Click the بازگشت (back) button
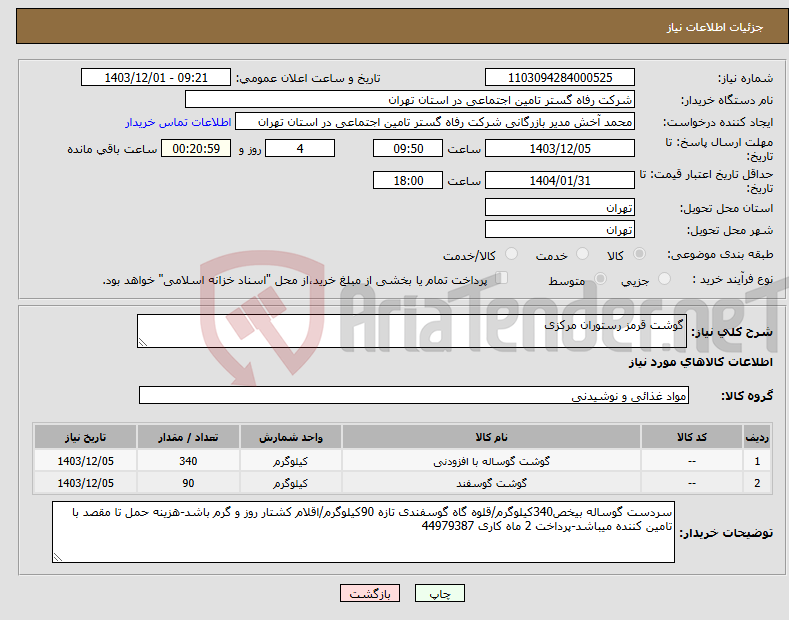 point(370,593)
